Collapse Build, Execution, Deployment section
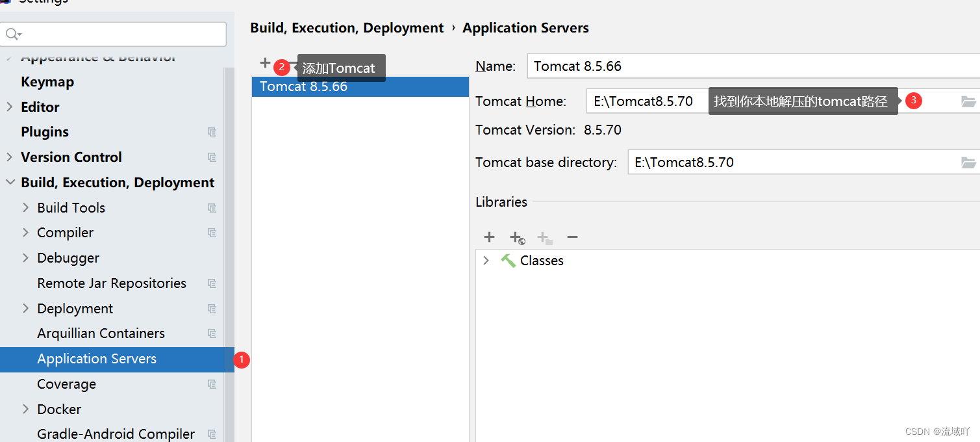 [10, 183]
